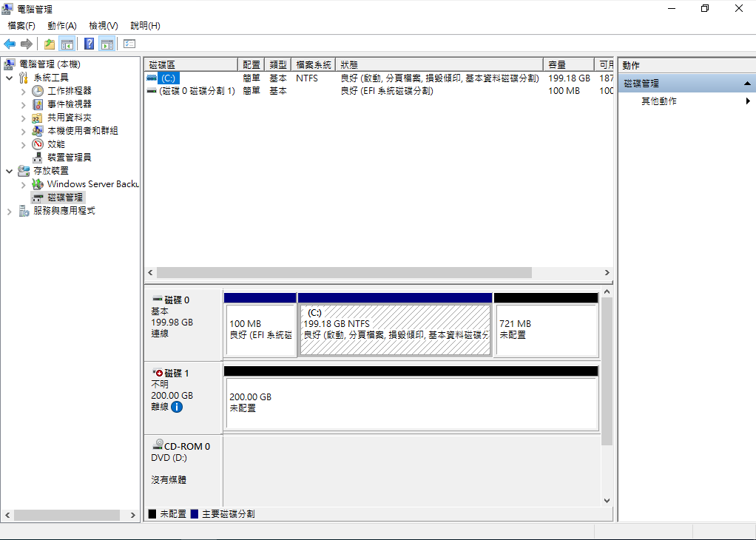The image size is (756, 540).
Task: Open the 檢視(V) menu
Action: click(104, 26)
